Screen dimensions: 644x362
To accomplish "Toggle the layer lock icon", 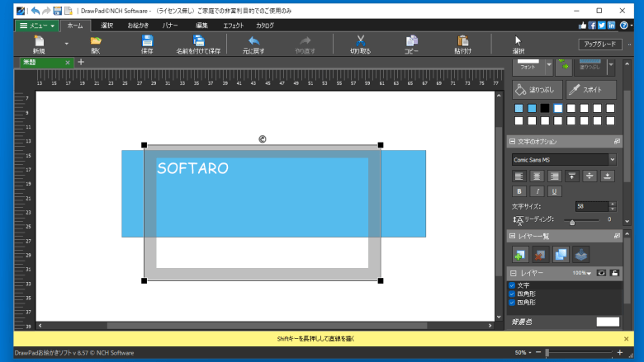I will pos(614,273).
